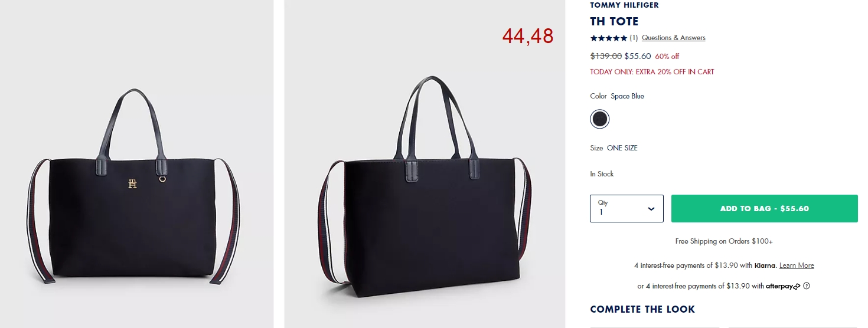
Task: Click the ONE SIZE size option
Action: [622, 148]
